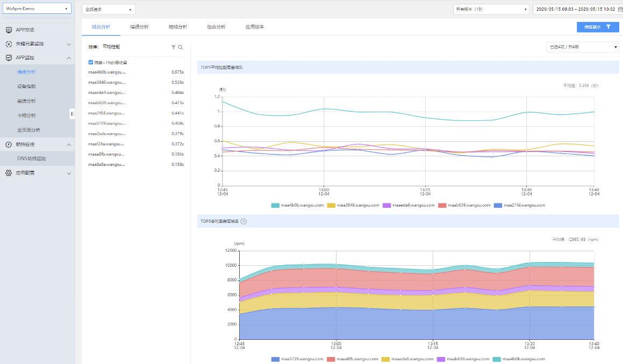623x364 pixels.
Task: Collapse the 劫持监控 chevron
Action: (69, 144)
